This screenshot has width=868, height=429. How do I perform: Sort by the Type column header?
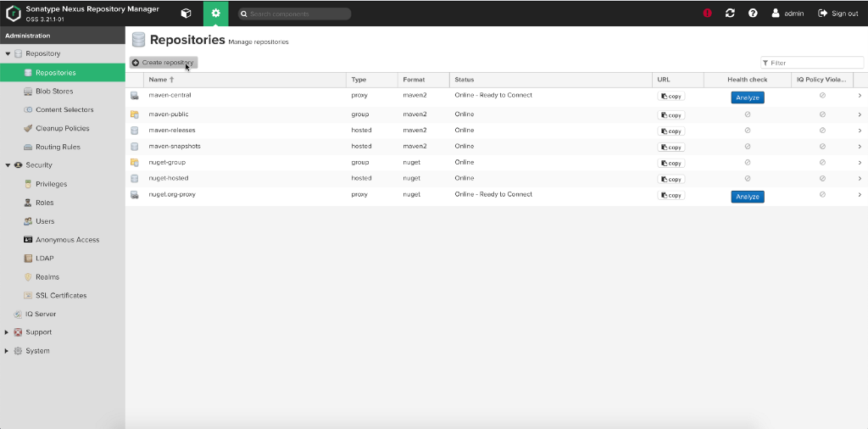click(x=372, y=80)
